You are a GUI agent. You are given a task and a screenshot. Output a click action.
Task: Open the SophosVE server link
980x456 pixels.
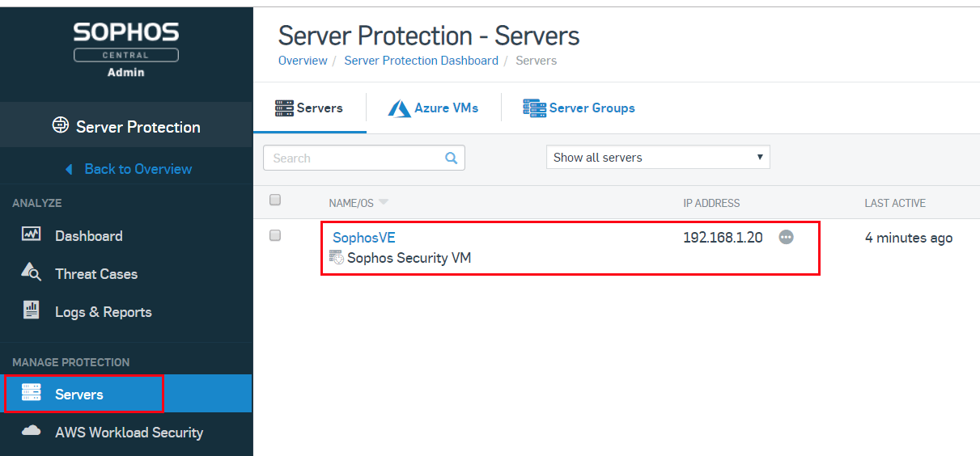pos(364,238)
